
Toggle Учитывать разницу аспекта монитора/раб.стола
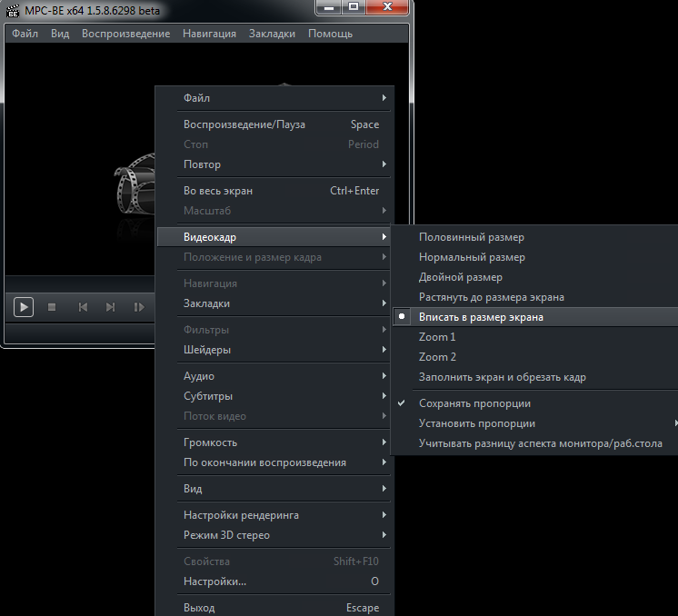[x=535, y=443]
